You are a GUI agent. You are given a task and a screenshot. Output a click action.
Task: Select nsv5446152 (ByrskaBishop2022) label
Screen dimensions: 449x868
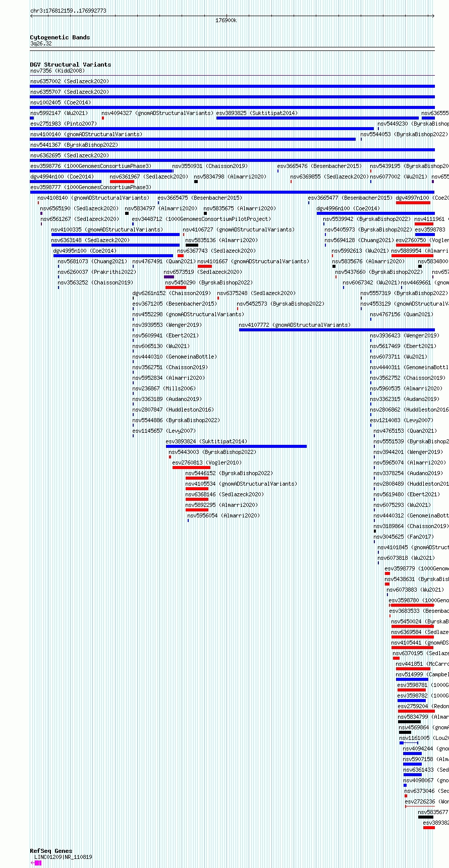(229, 474)
